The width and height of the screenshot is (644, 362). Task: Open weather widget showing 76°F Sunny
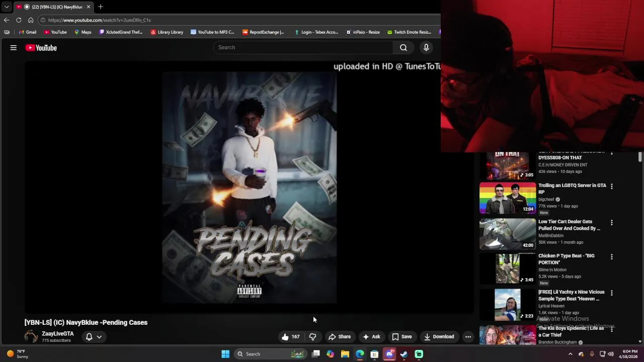[x=18, y=354]
